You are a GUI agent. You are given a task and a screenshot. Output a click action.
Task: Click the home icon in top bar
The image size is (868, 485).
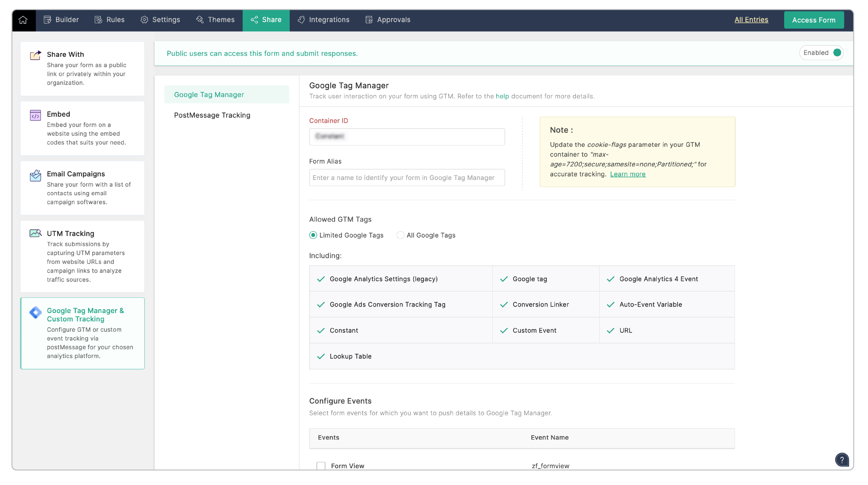[23, 20]
